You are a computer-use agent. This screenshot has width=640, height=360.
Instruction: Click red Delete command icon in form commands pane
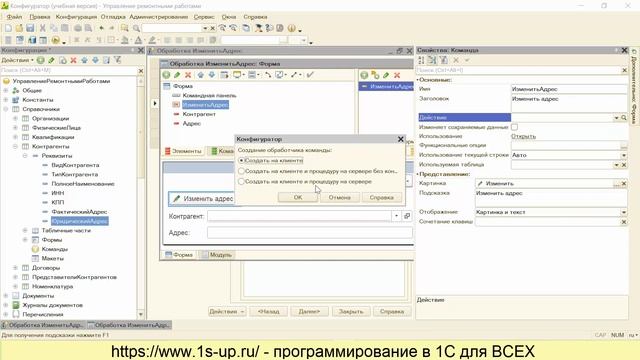(397, 75)
